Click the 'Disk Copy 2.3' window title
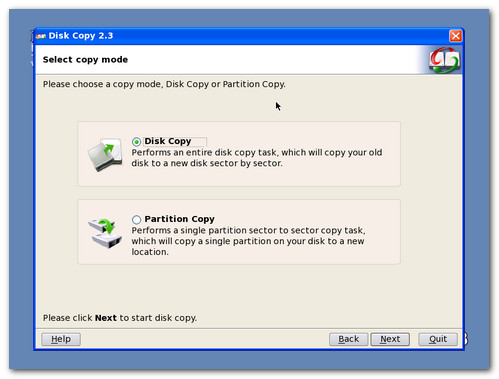The width and height of the screenshot is (499, 379). pos(81,36)
